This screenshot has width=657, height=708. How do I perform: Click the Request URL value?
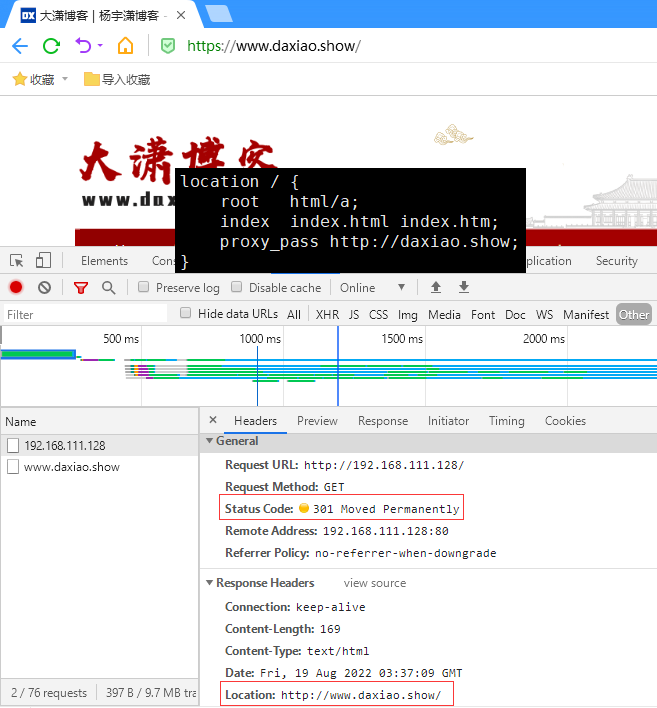[x=384, y=465]
